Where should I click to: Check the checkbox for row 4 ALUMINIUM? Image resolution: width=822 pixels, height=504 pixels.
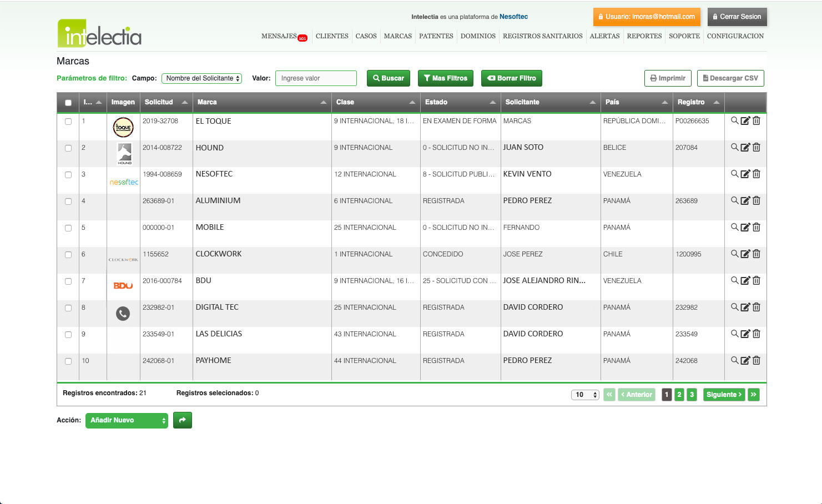pyautogui.click(x=68, y=201)
